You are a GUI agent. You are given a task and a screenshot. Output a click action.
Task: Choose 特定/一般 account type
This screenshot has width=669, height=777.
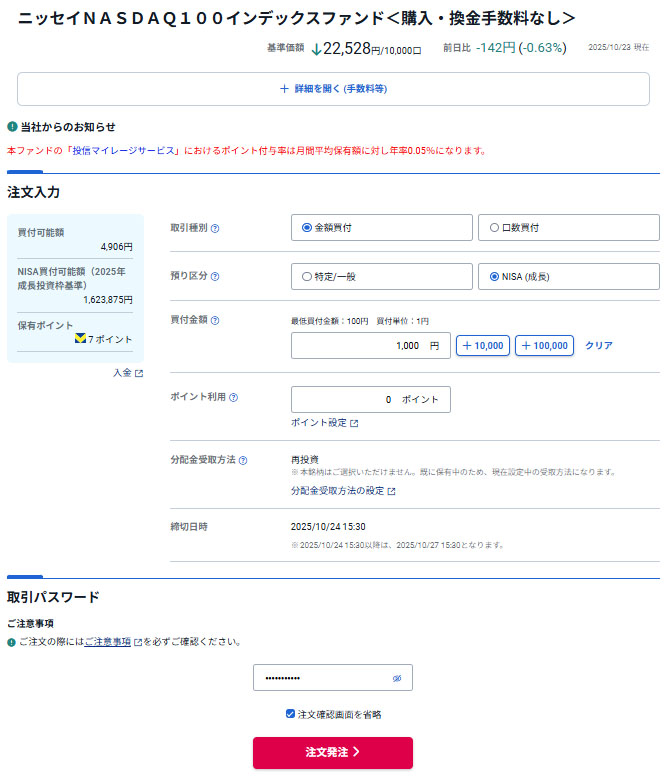click(x=307, y=277)
